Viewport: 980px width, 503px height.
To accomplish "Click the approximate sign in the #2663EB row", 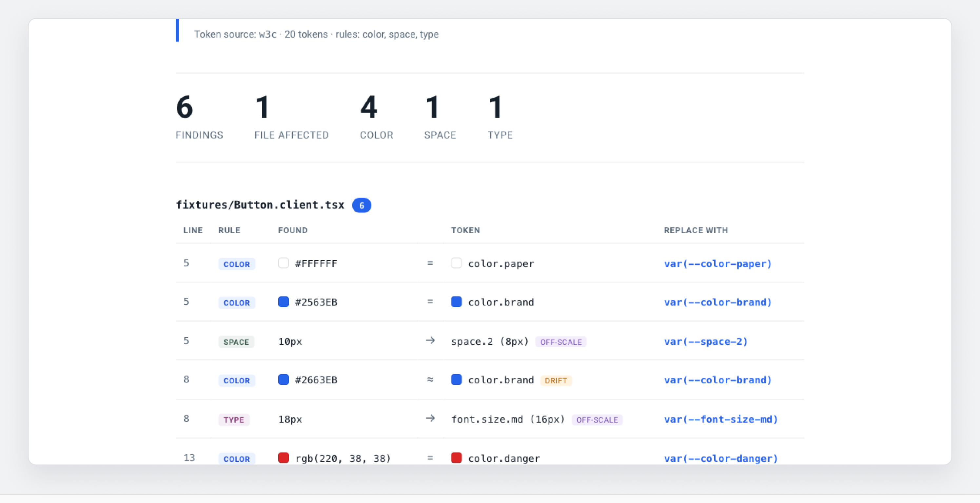I will point(430,379).
